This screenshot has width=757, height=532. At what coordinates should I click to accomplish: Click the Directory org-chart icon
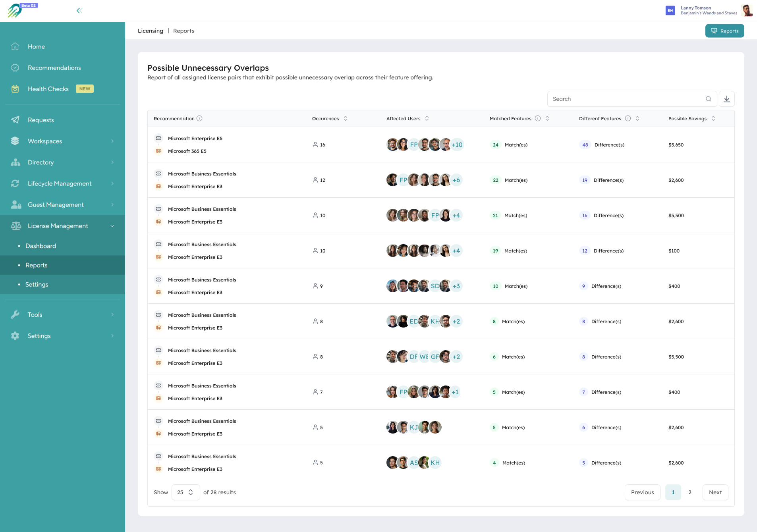pos(15,162)
